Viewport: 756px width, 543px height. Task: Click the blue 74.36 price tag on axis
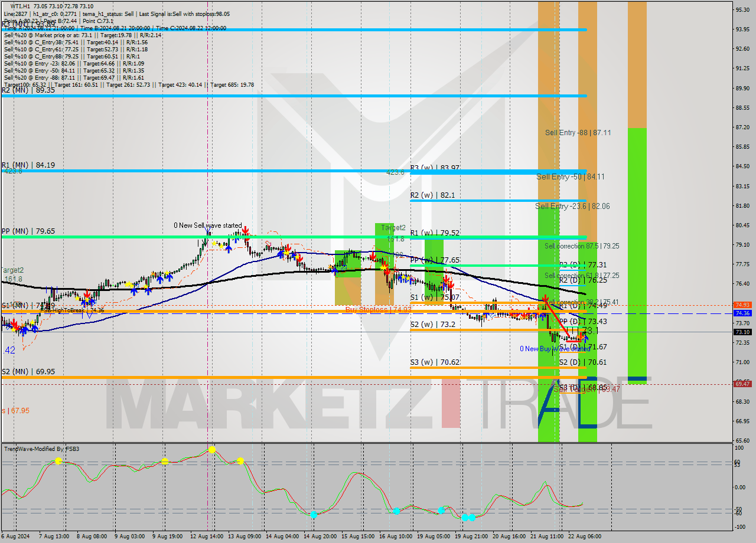(x=742, y=313)
